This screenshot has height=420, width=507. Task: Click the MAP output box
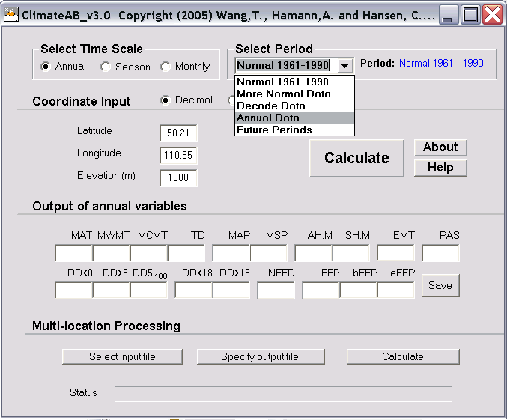[231, 253]
